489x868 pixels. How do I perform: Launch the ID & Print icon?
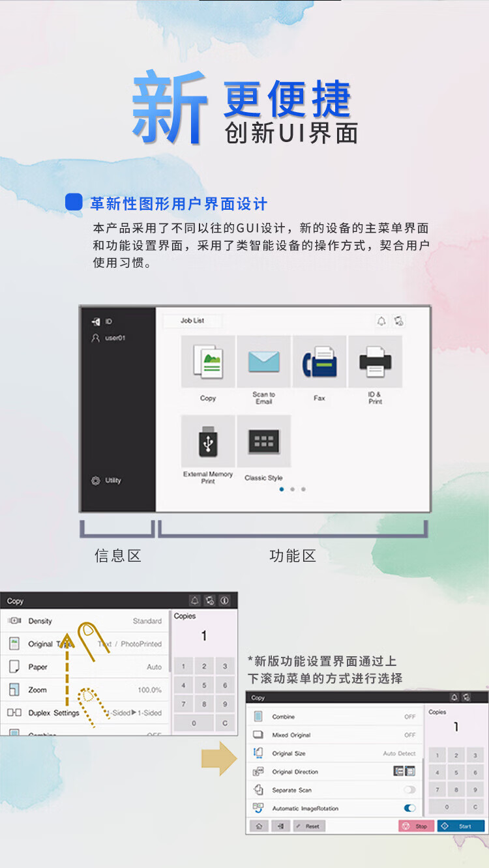376,362
